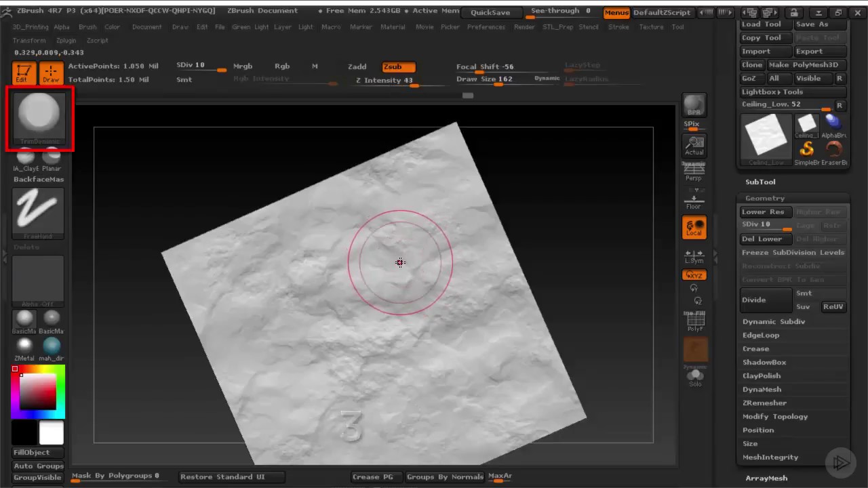The width and height of the screenshot is (868, 488).
Task: Switch on Persp perspective view
Action: point(694,171)
